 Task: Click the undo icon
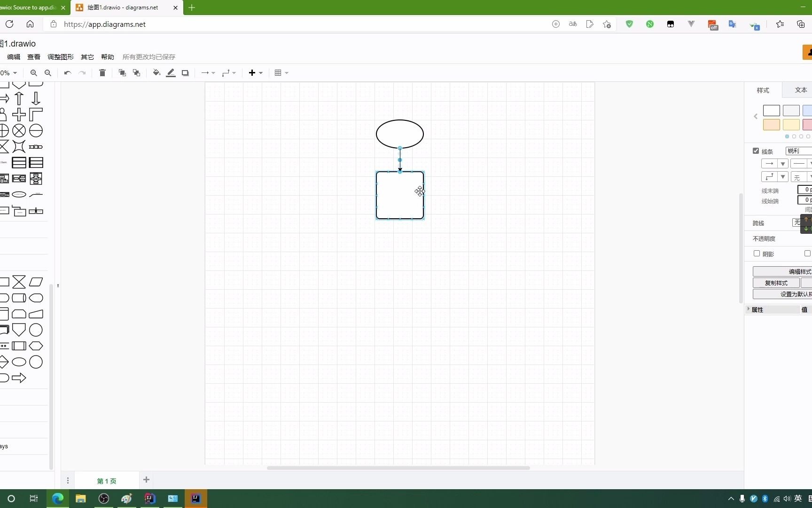click(67, 73)
